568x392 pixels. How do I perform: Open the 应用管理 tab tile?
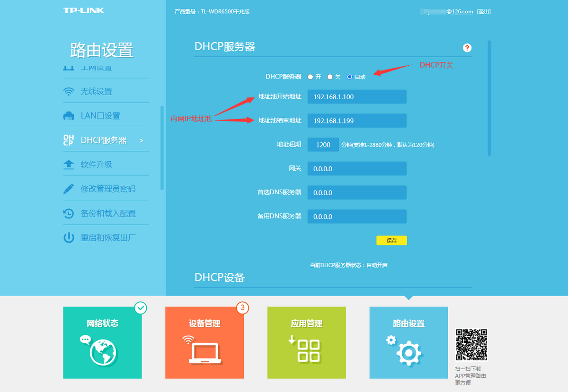coord(306,342)
